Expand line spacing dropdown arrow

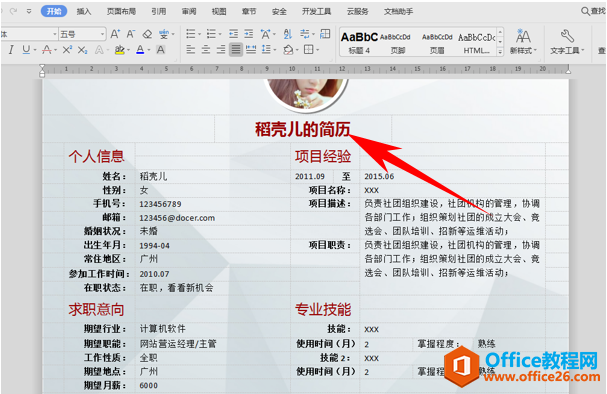pos(274,50)
